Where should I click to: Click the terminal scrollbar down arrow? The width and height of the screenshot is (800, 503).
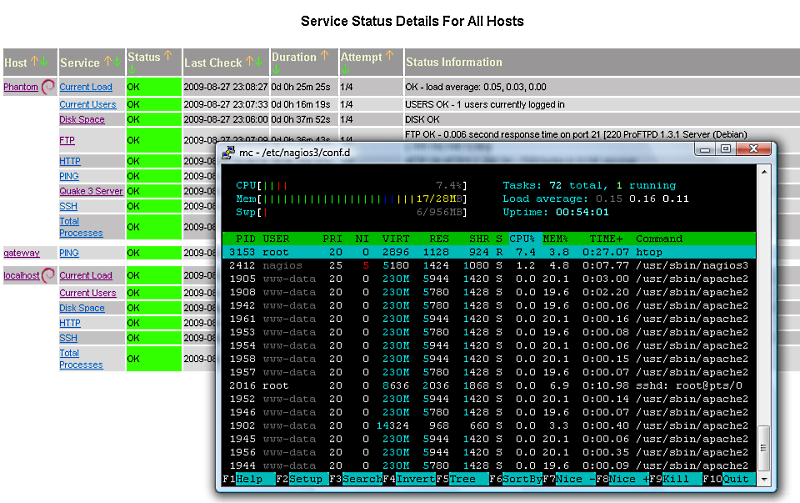(x=764, y=479)
